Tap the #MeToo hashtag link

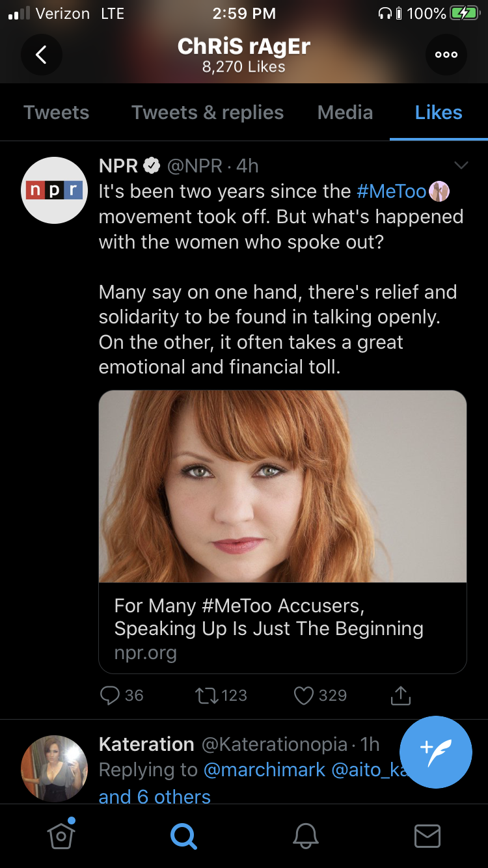[392, 191]
